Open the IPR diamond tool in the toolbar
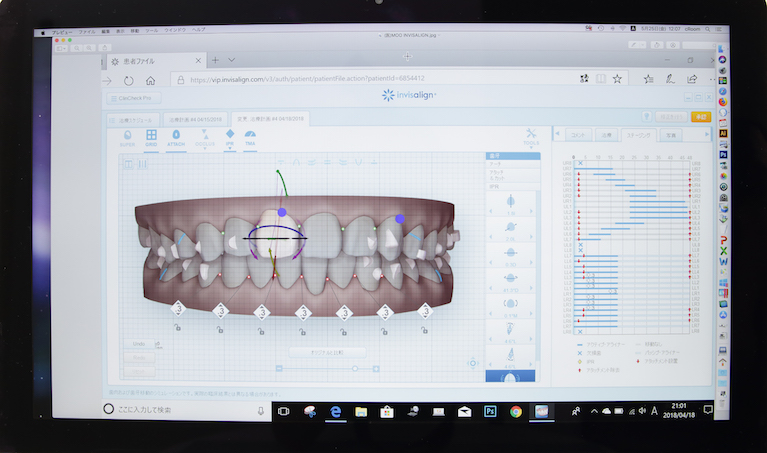The height and width of the screenshot is (453, 767). pyautogui.click(x=230, y=137)
